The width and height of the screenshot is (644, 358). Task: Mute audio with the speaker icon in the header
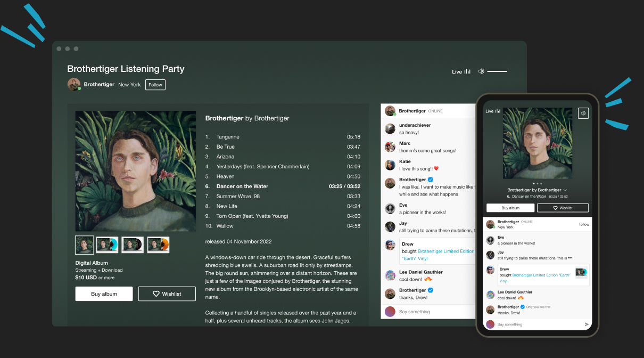[481, 71]
